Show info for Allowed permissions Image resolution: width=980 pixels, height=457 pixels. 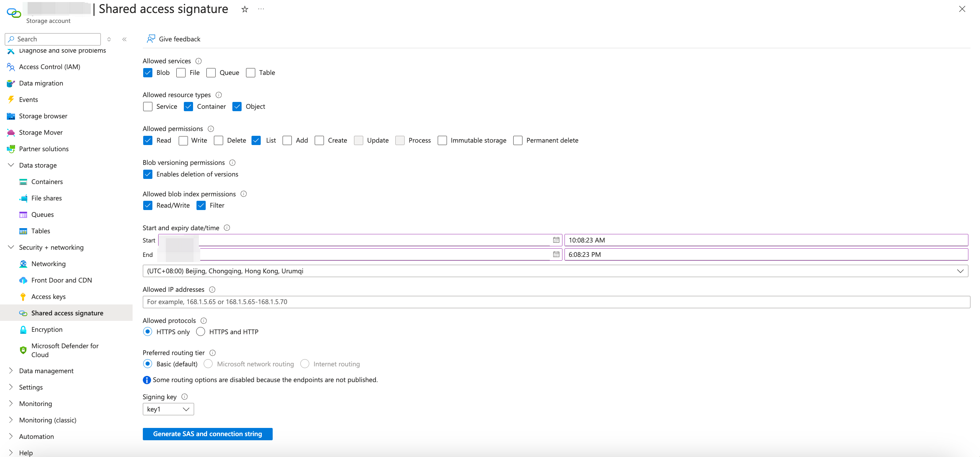(x=211, y=129)
